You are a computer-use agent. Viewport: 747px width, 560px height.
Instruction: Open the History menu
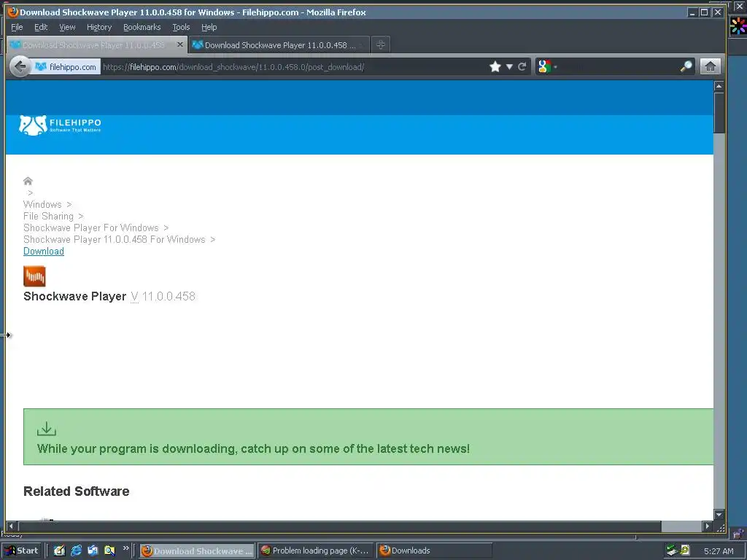99,27
